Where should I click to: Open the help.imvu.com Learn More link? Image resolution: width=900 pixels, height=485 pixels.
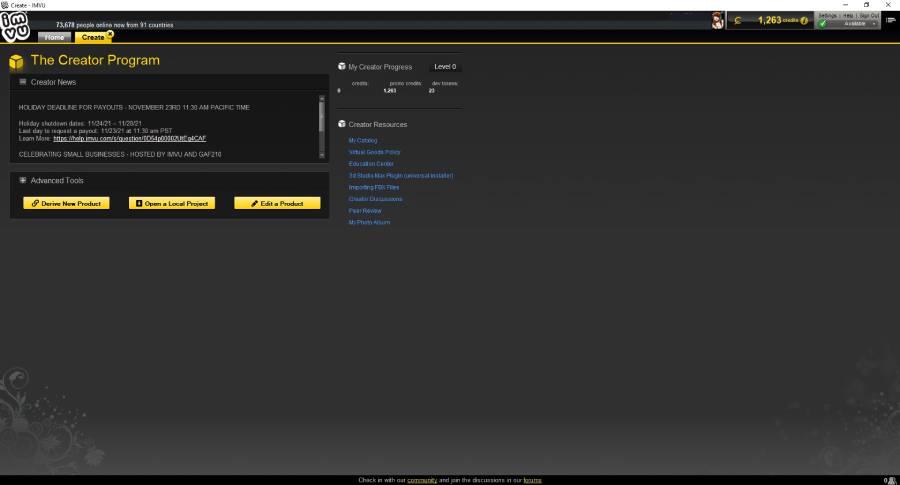tap(130, 138)
